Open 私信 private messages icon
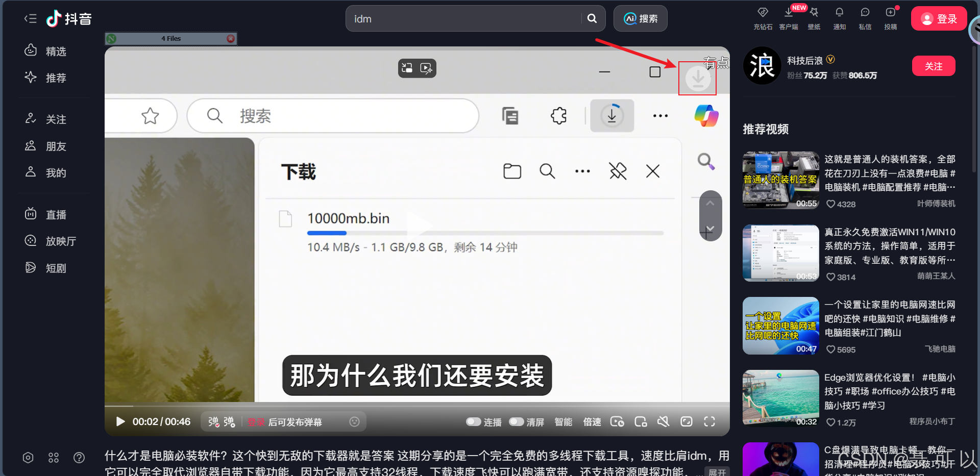 [865, 18]
